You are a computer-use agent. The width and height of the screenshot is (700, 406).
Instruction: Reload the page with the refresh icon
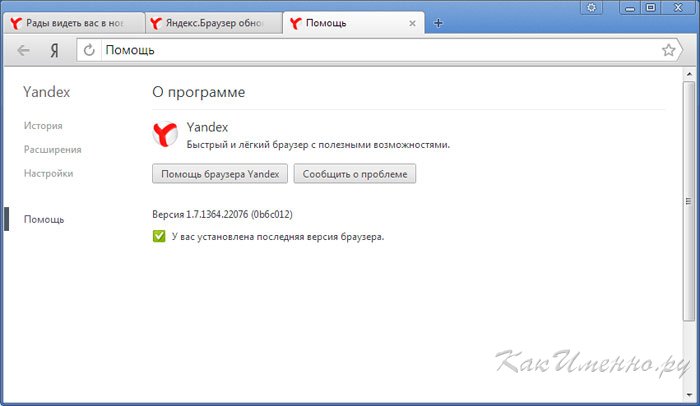[89, 50]
